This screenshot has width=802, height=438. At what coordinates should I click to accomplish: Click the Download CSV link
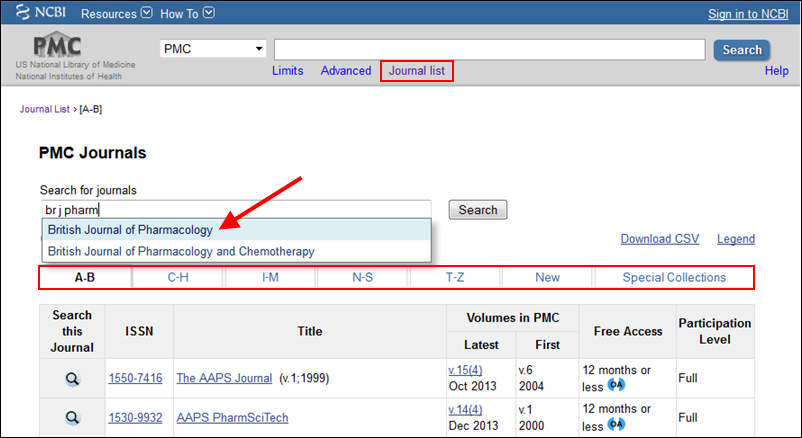pos(660,239)
